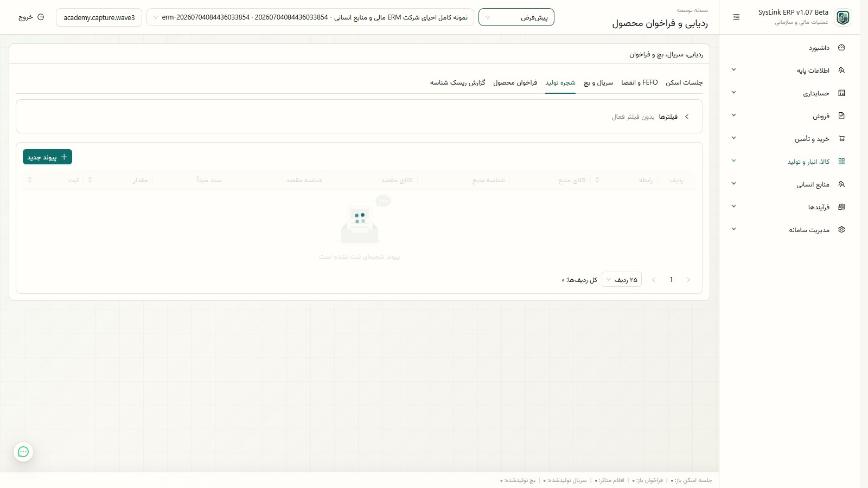Switch to the فراخوان محصول tab

(515, 82)
